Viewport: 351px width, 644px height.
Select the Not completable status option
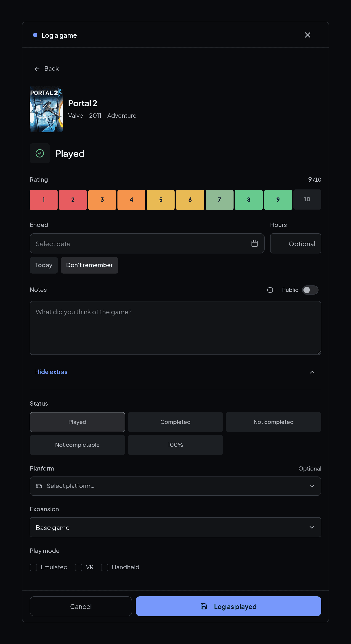click(x=77, y=445)
